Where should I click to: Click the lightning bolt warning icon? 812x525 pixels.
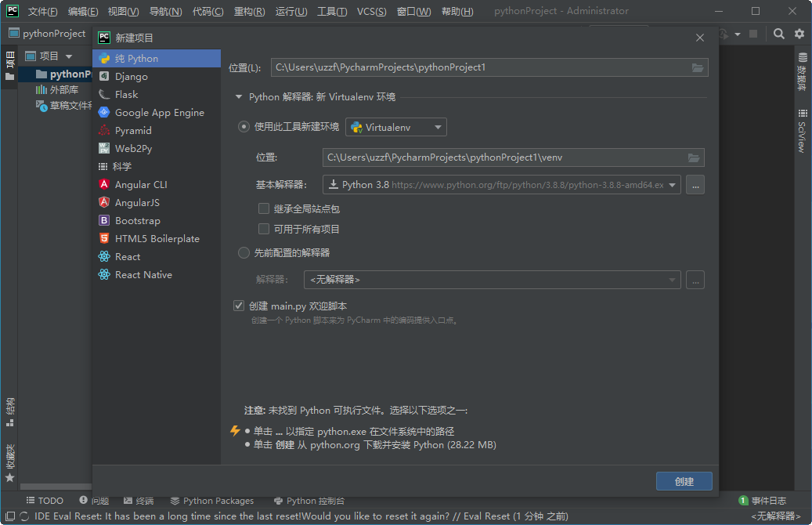point(235,431)
